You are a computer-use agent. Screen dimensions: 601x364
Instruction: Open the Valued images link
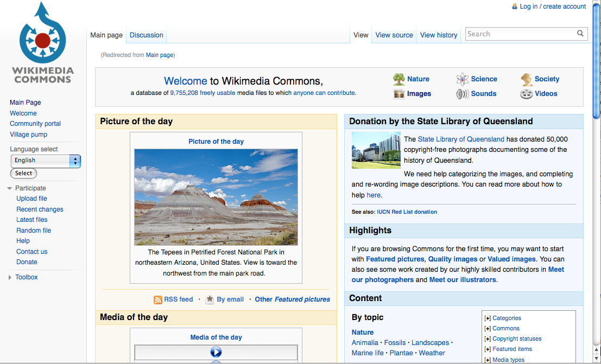point(512,259)
